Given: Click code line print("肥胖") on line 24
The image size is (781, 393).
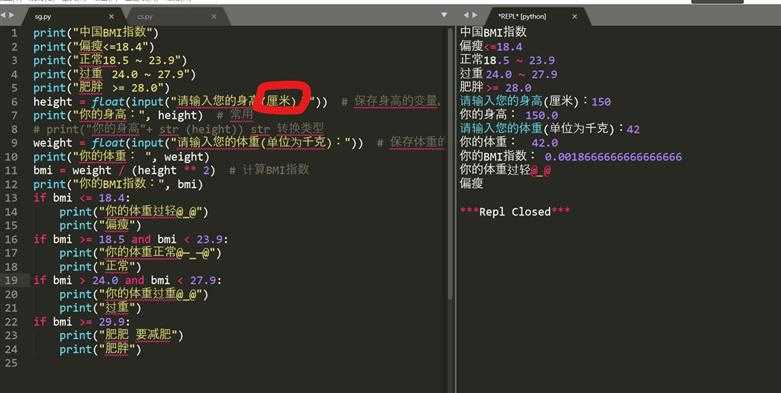Looking at the screenshot, I should 100,350.
